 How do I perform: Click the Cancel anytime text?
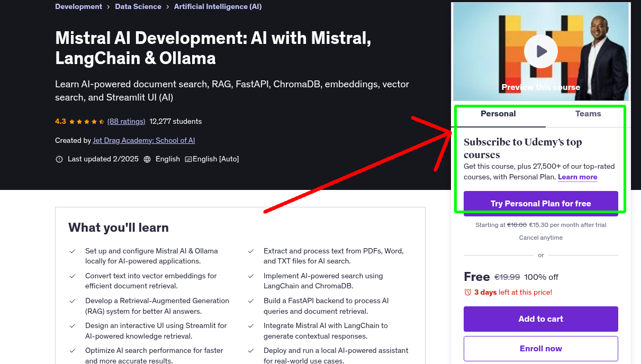click(x=541, y=238)
